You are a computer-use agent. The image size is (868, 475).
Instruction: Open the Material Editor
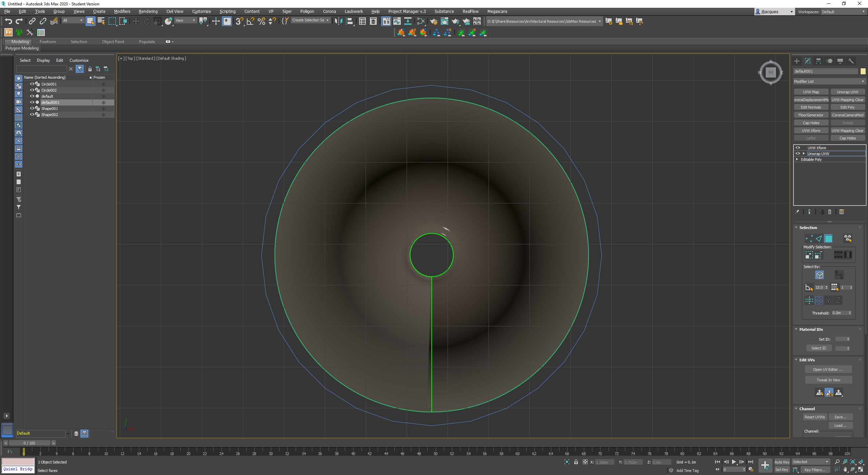point(420,21)
